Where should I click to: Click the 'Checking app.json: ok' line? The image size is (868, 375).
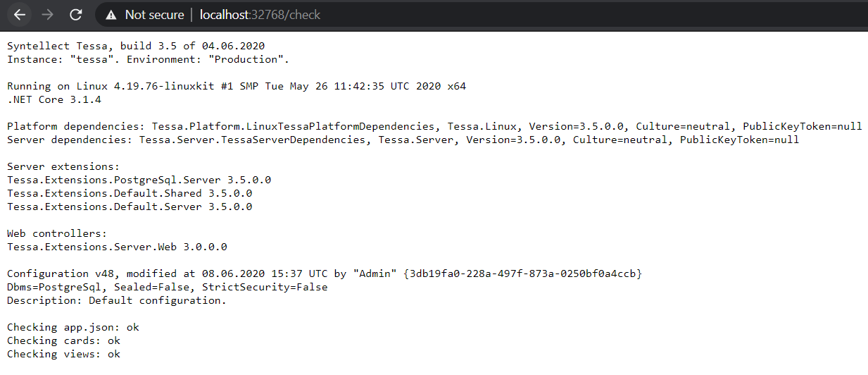73,327
